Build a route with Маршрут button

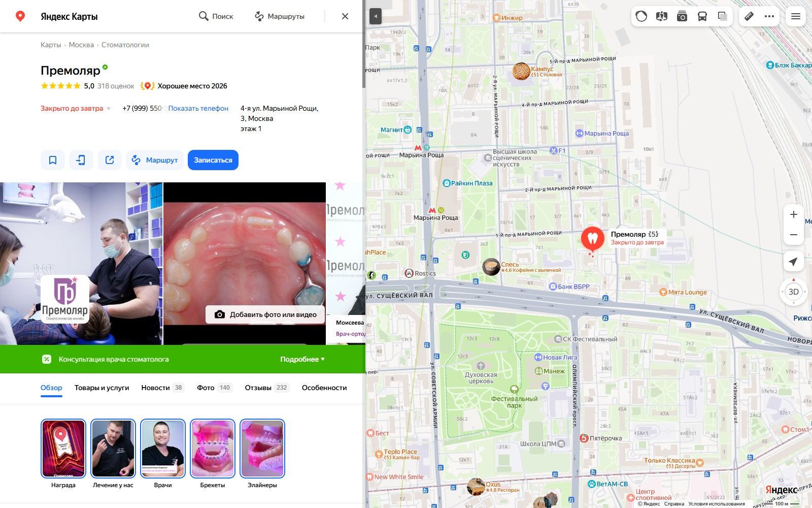pyautogui.click(x=155, y=160)
